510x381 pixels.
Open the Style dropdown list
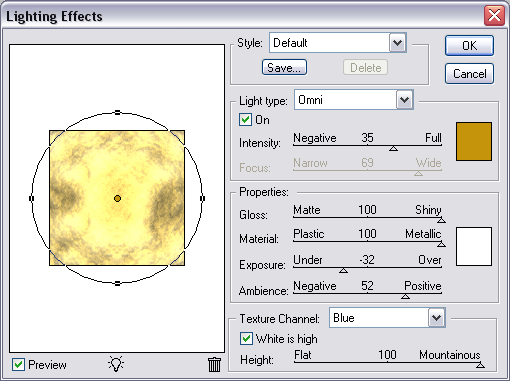tap(397, 42)
